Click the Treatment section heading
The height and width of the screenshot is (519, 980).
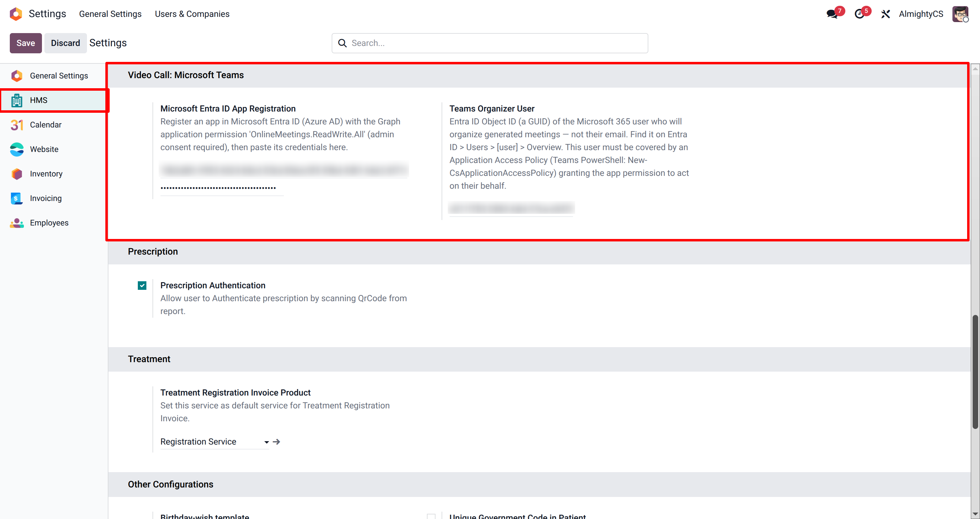tap(149, 359)
